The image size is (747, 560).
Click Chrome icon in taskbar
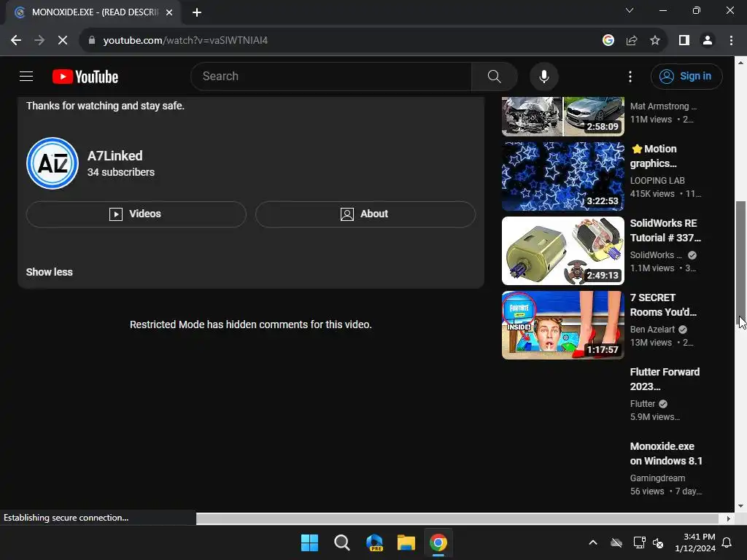(x=438, y=542)
